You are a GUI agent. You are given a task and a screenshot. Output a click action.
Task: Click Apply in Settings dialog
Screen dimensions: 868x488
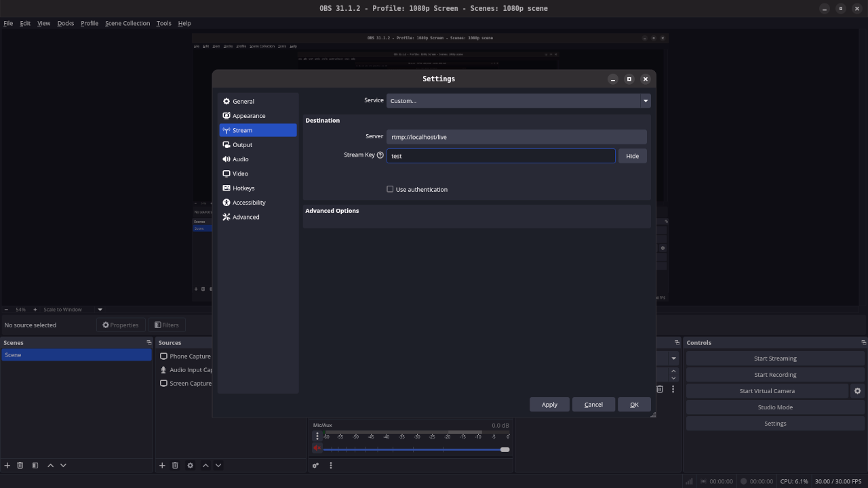tap(549, 405)
